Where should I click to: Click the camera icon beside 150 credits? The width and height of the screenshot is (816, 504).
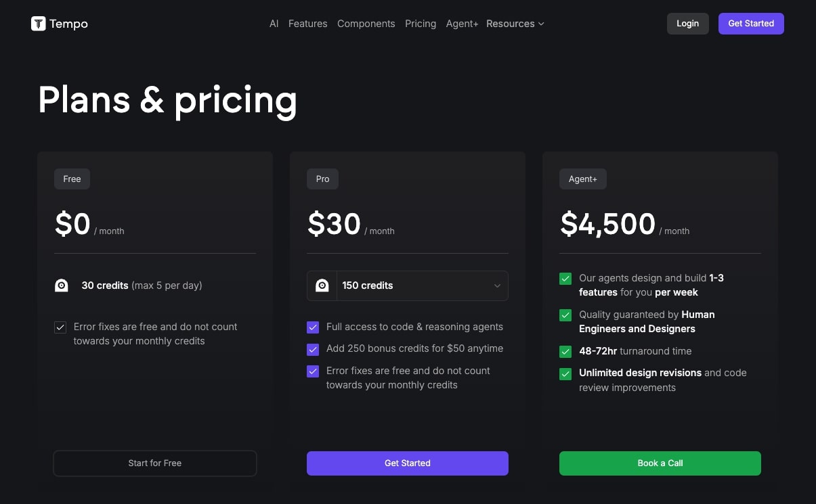[x=322, y=285]
